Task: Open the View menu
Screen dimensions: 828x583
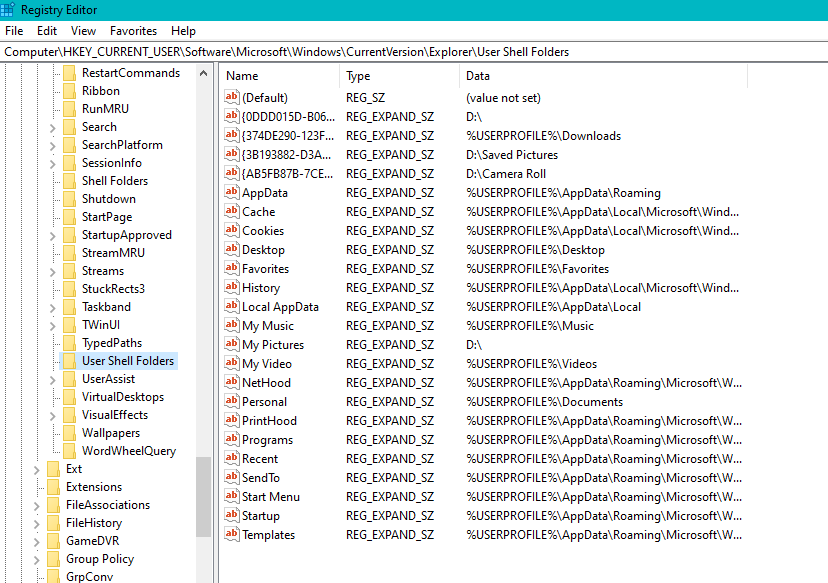Action: coord(83,31)
